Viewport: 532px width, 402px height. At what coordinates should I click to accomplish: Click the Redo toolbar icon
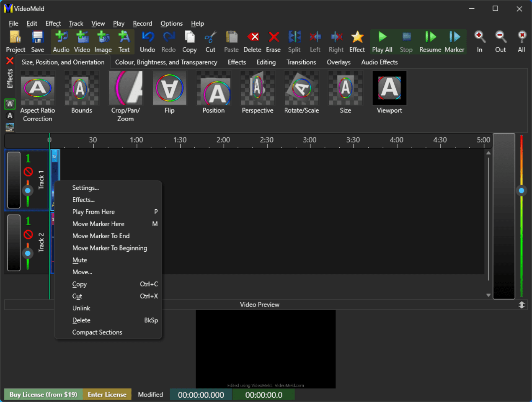(168, 41)
